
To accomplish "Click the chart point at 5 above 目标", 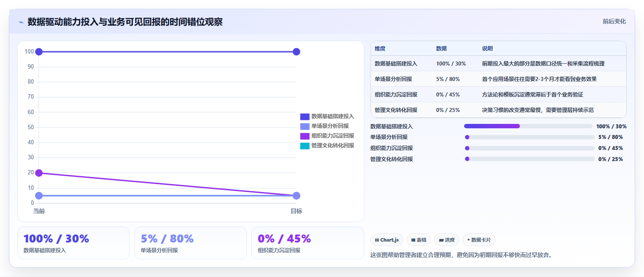I will tap(297, 196).
